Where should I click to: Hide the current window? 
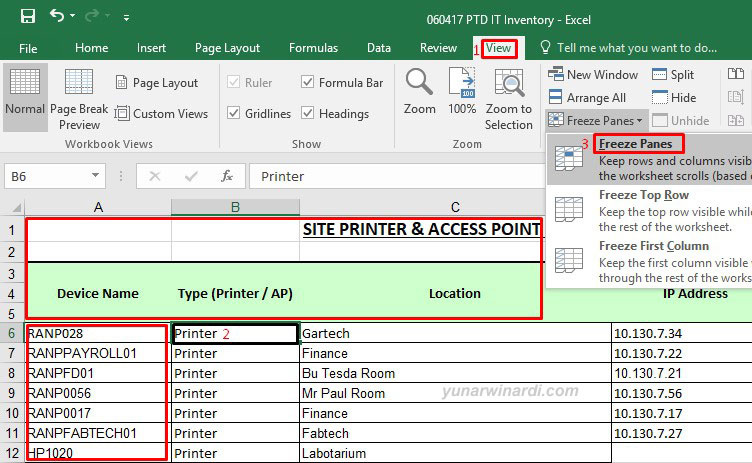coord(674,97)
